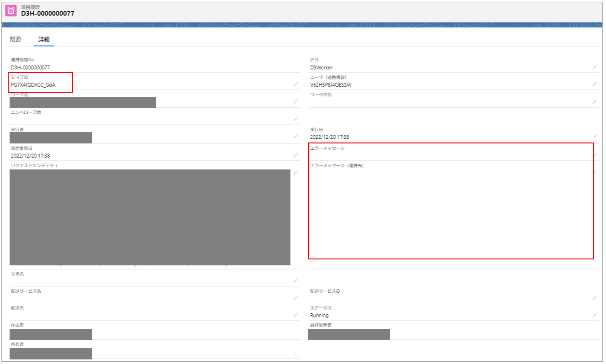Switch to the 関連 tab
Screen dimensions: 606x364
[x=16, y=39]
